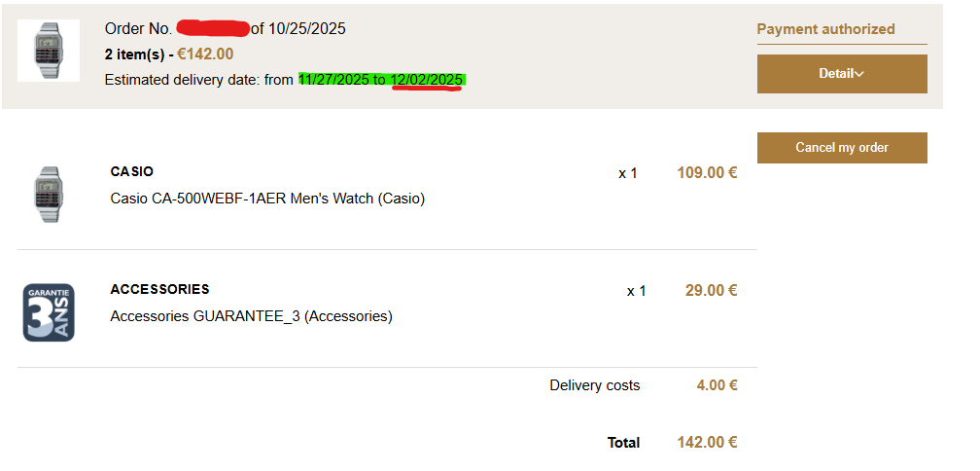980x471 pixels.
Task: Click the 142.00 € total amount at bottom
Action: (707, 443)
